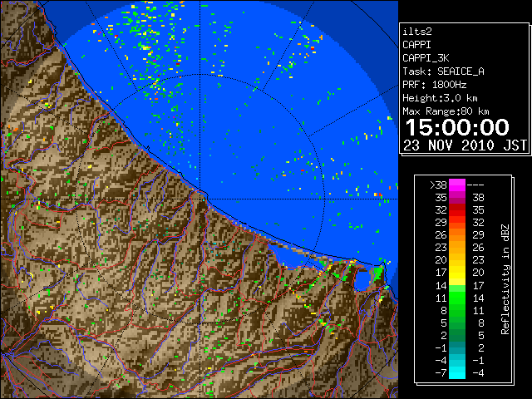The height and width of the screenshot is (399, 532).
Task: Click the '---' legend label
Action: [475, 185]
